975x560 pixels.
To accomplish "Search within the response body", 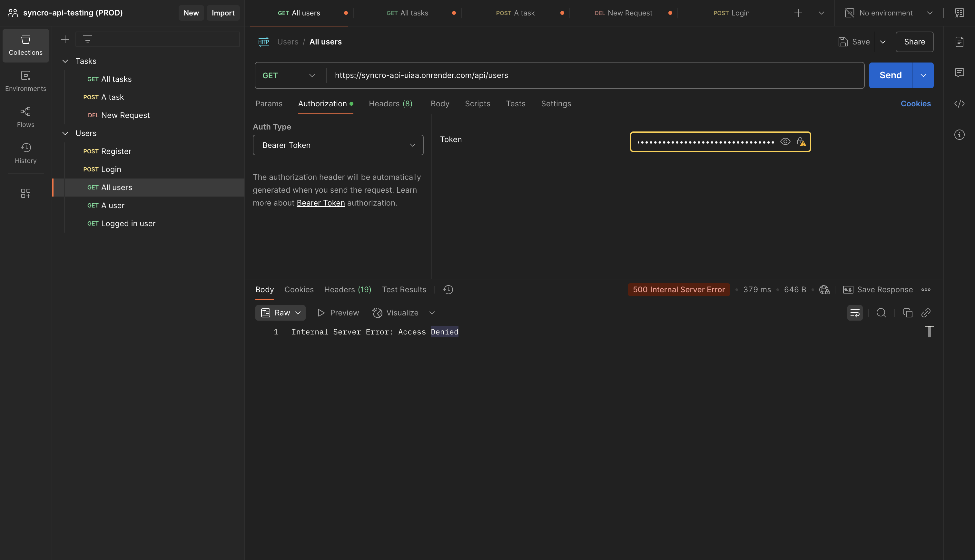I will (881, 313).
